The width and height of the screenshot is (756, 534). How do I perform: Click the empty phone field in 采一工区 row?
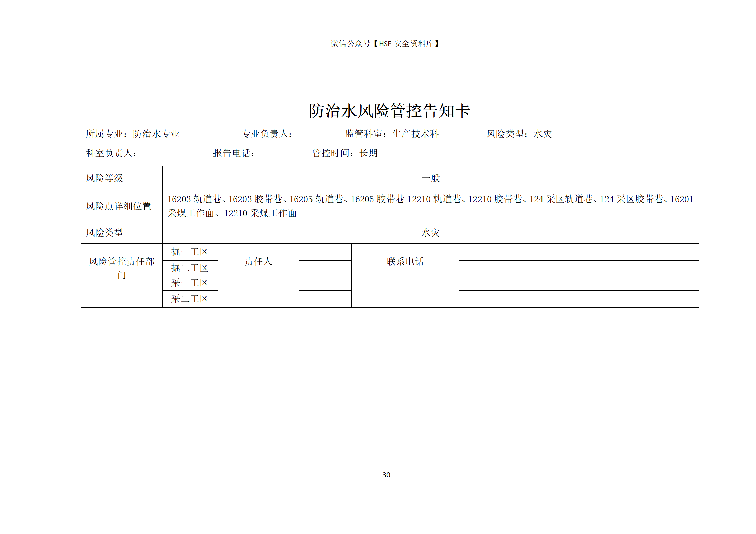tap(579, 283)
